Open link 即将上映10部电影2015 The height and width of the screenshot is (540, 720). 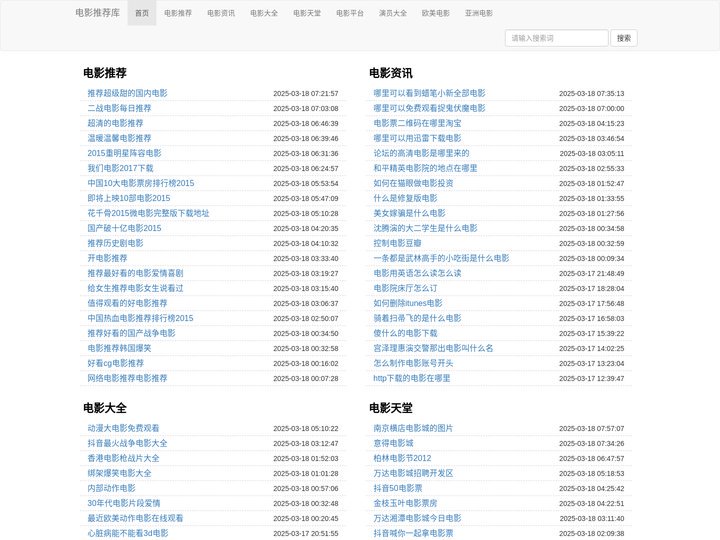129,198
